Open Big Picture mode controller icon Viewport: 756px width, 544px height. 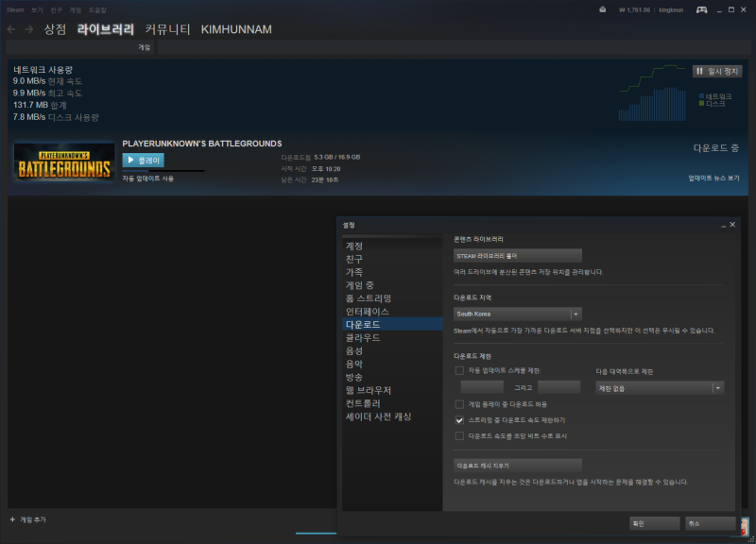[701, 9]
